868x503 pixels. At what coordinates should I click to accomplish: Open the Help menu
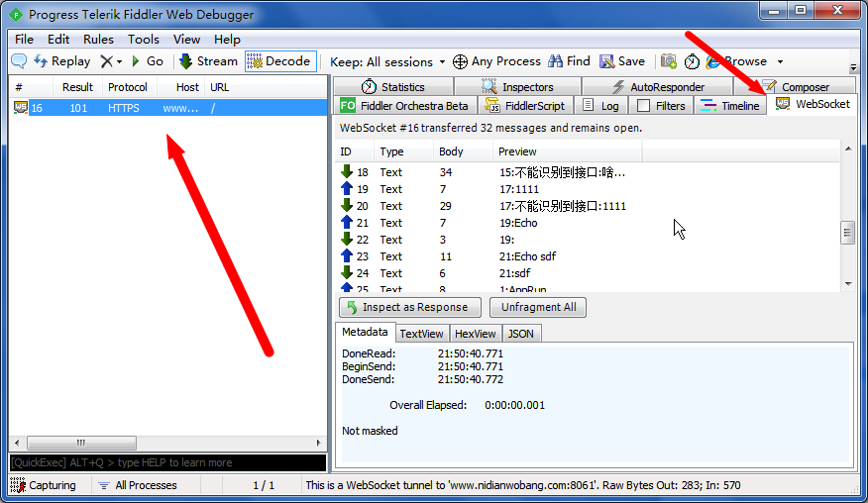tap(227, 40)
